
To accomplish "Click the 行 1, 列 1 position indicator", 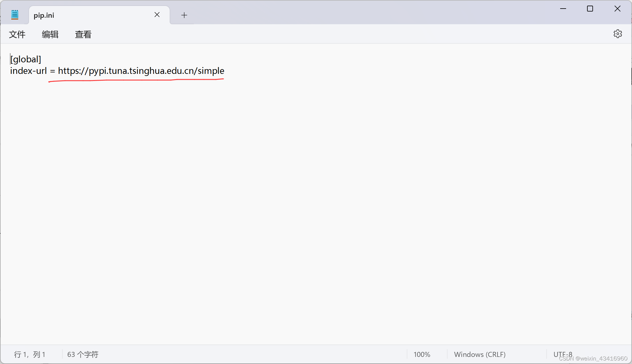I will (30, 354).
